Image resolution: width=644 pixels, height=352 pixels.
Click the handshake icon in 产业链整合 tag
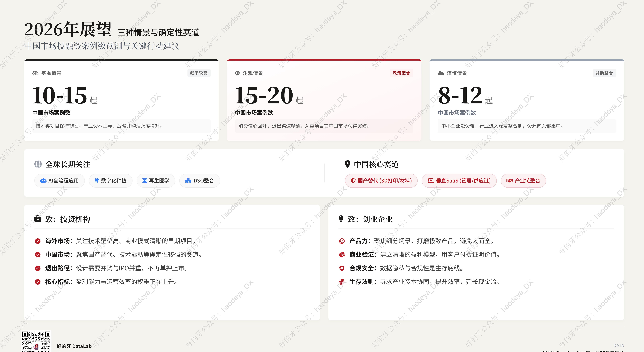tap(510, 181)
